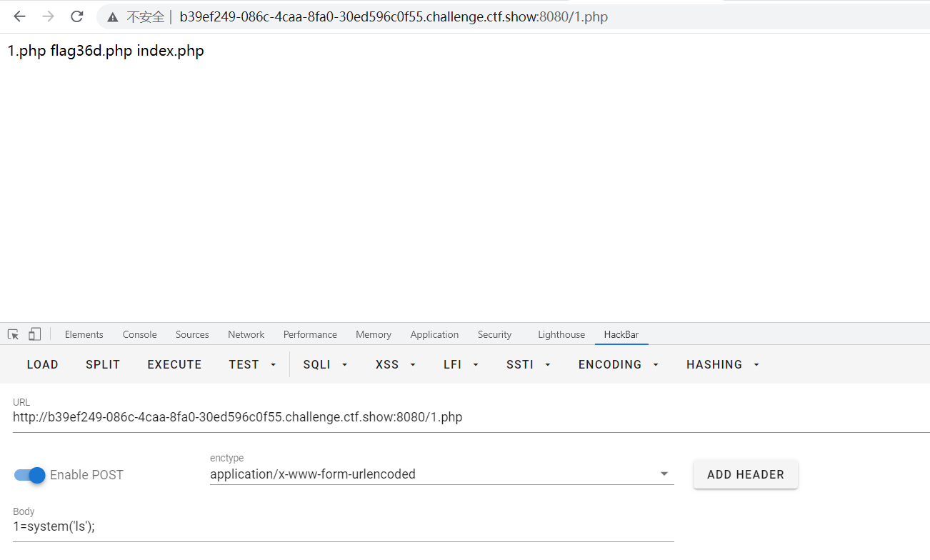This screenshot has width=930, height=560.
Task: Click the Body field containing 1=system('ls');
Action: [x=343, y=526]
